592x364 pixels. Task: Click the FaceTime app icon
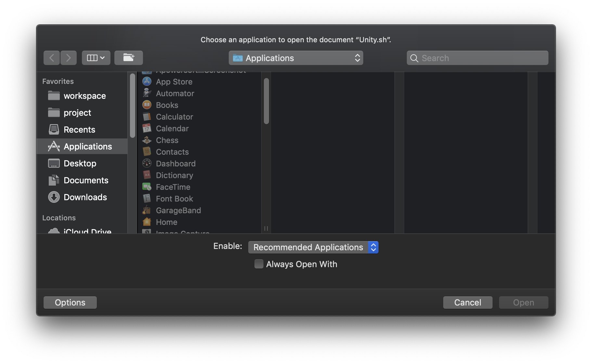[147, 187]
